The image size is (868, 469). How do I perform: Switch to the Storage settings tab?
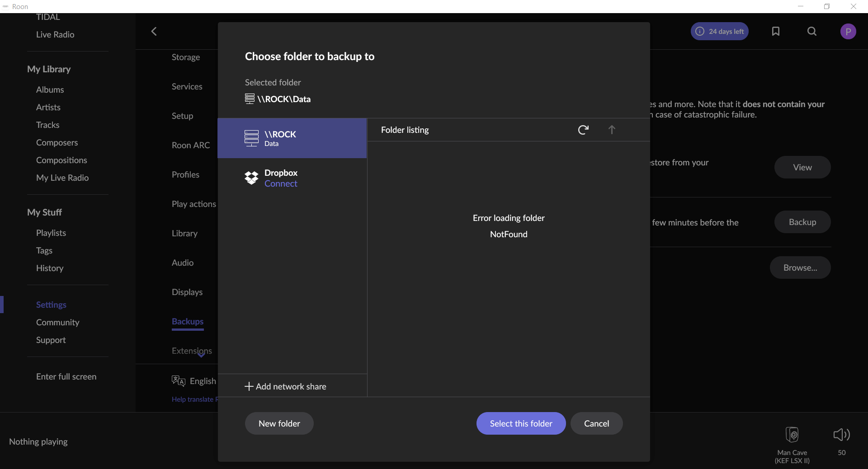(186, 57)
